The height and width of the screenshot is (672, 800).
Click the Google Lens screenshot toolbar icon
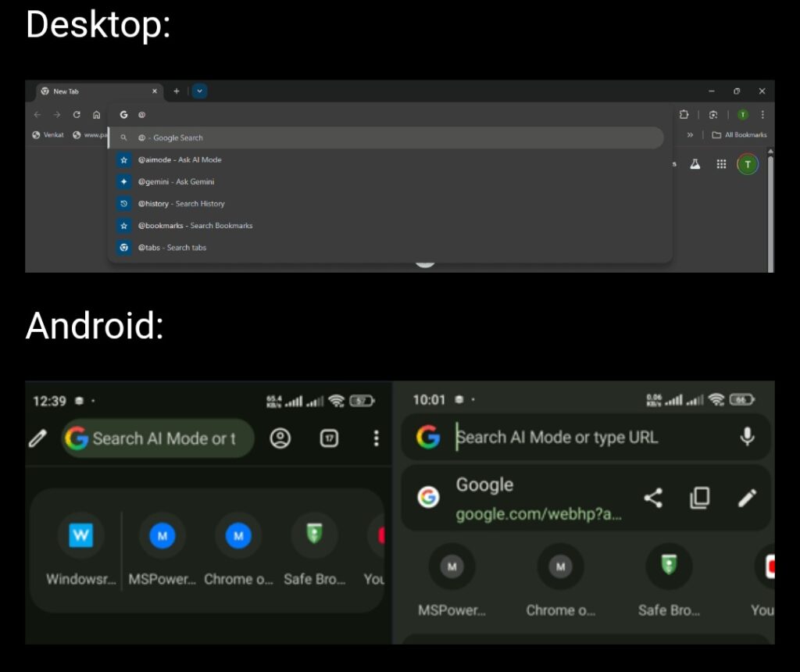[x=713, y=115]
